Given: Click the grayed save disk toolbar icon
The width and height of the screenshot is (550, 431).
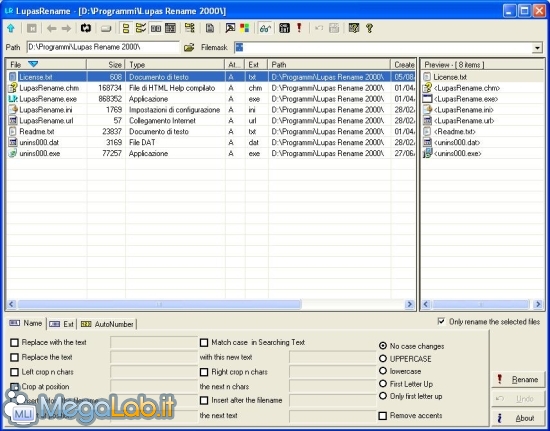Looking at the screenshot, I should 334,28.
